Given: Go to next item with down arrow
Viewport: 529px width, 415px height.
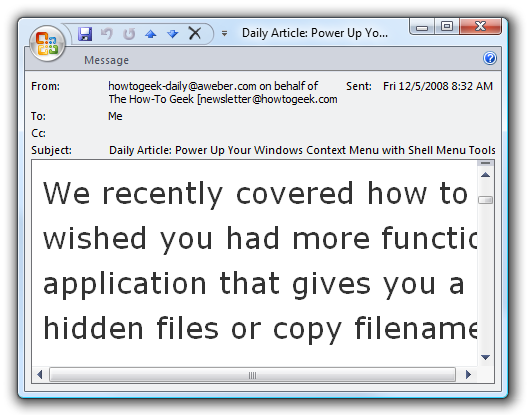Looking at the screenshot, I should click(172, 34).
